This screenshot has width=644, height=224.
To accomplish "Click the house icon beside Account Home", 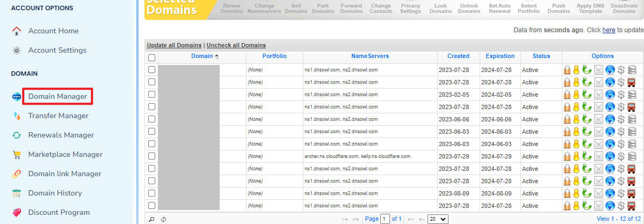I will [17, 31].
